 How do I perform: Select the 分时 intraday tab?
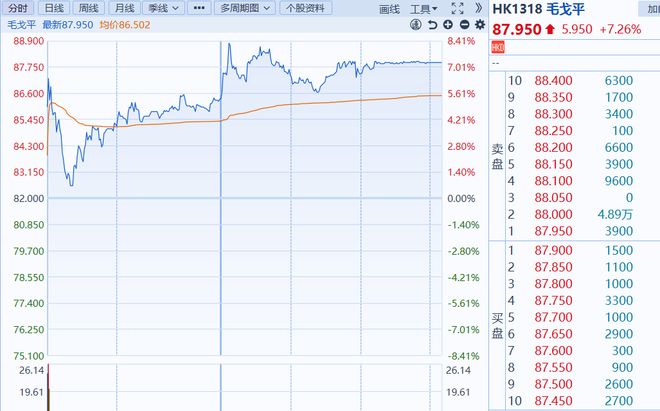click(x=19, y=8)
